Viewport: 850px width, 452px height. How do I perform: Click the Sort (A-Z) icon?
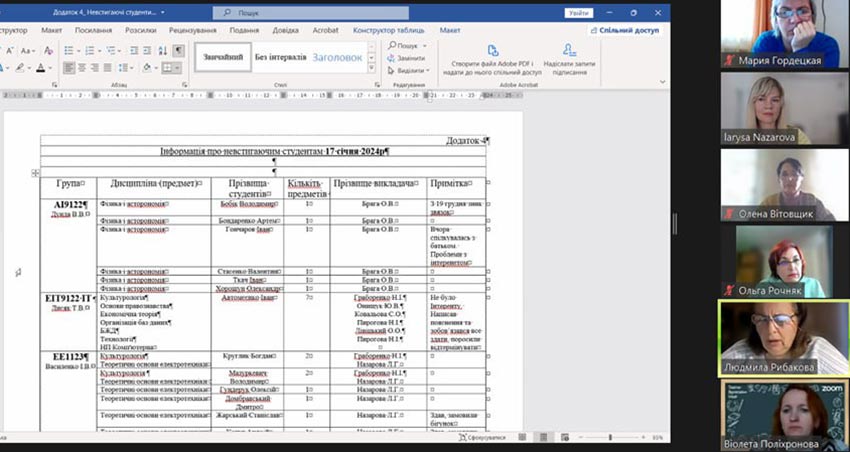[x=163, y=50]
